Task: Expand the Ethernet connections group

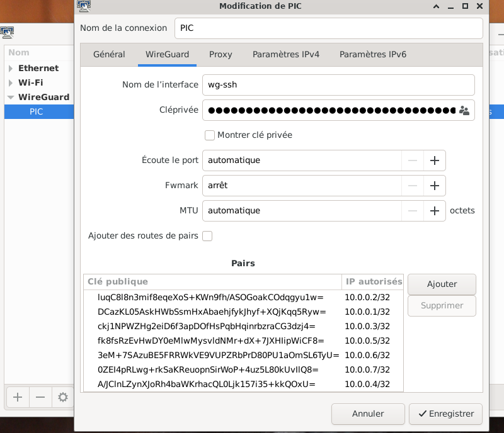Action: point(11,68)
